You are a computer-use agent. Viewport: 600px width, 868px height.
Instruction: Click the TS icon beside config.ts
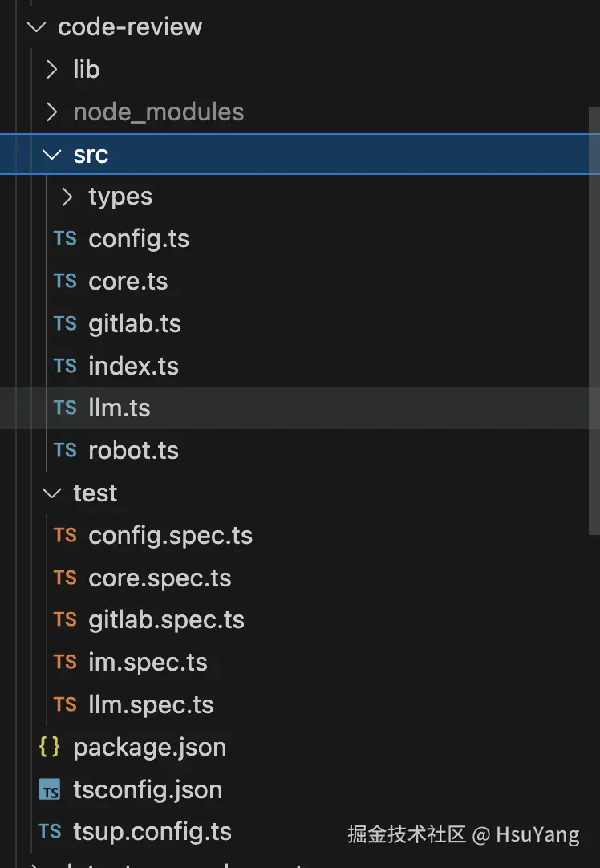65,239
